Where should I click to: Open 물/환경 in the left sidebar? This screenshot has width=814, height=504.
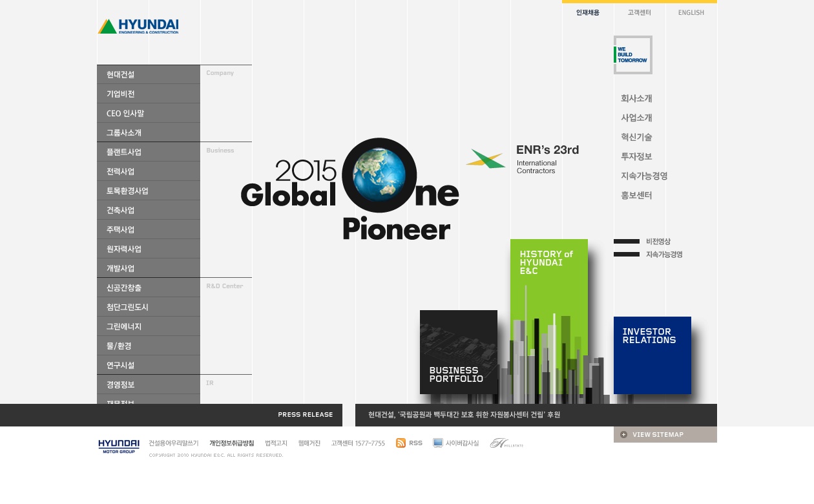tap(149, 346)
